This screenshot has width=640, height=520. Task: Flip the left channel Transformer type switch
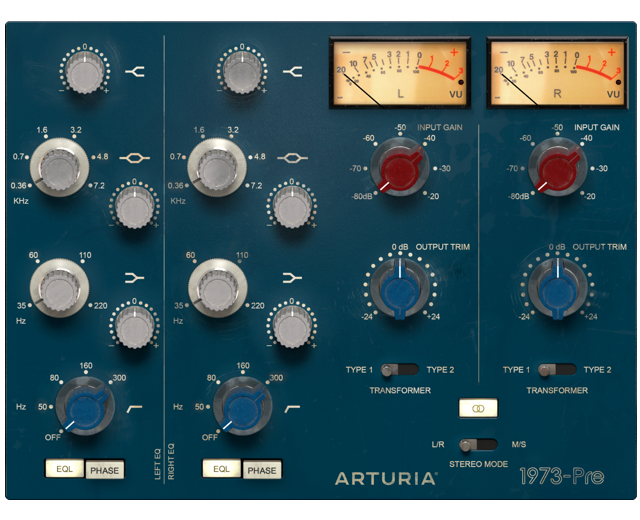(x=400, y=370)
